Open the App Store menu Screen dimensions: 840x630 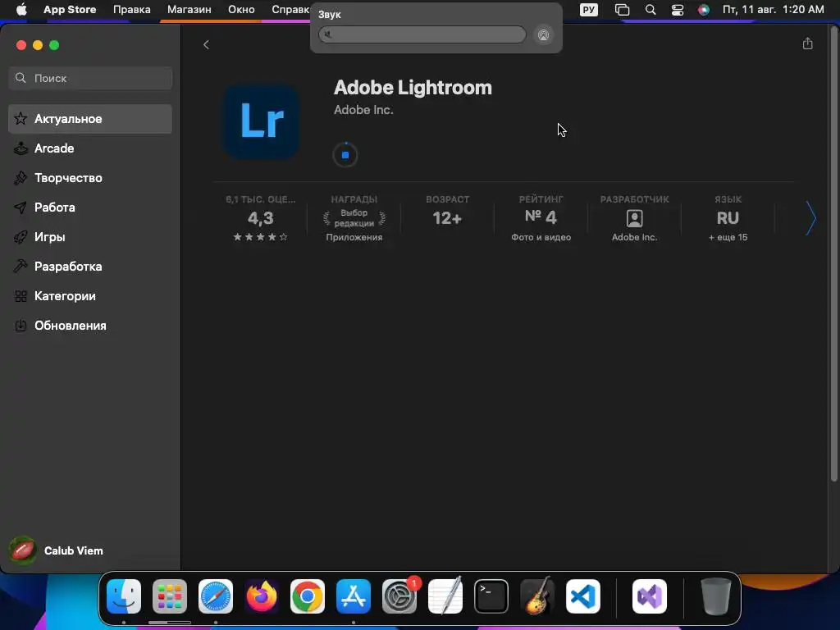[70, 10]
